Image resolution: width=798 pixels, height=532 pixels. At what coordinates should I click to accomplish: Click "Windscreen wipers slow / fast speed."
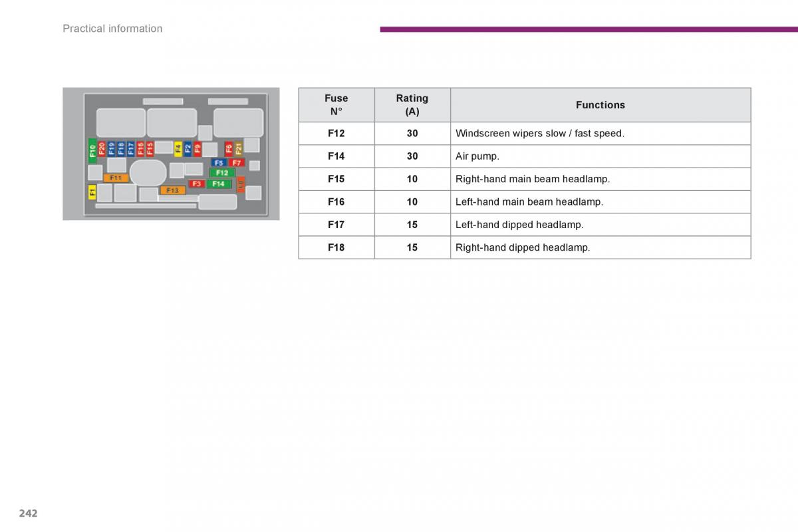(540, 134)
